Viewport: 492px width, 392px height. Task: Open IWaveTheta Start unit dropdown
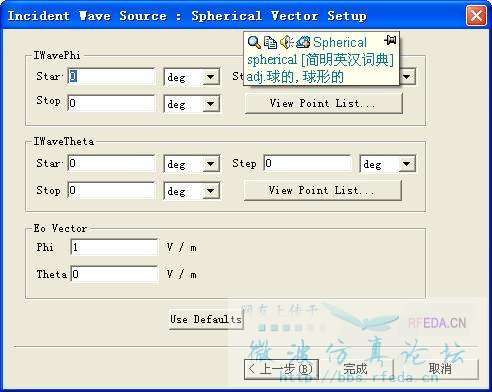coord(210,164)
